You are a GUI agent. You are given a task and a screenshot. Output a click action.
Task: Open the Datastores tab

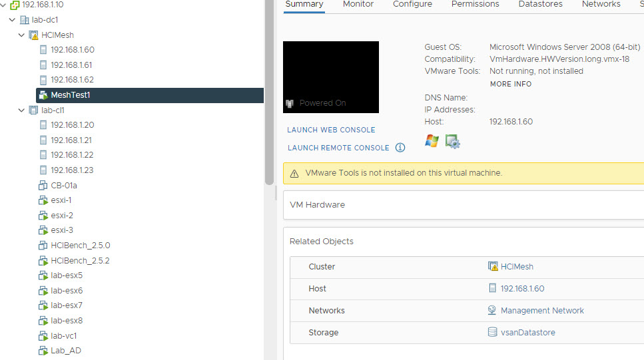coord(540,4)
